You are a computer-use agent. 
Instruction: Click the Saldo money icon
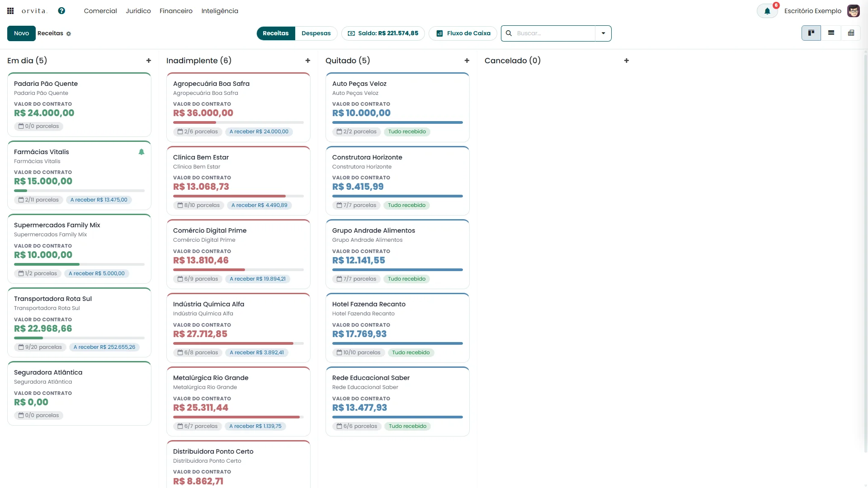(x=351, y=33)
